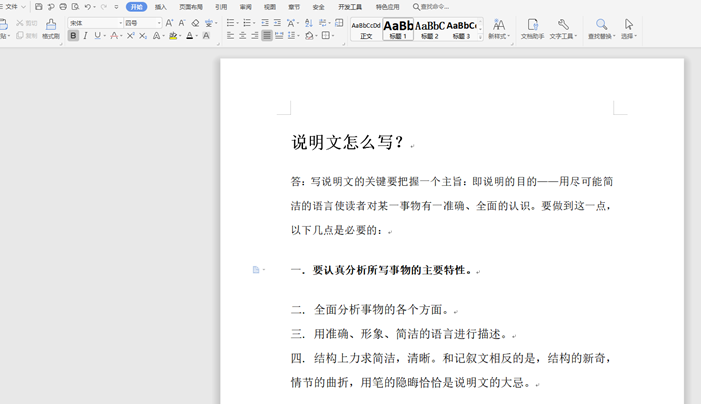This screenshot has width=701, height=404.
Task: Apply subscript formatting
Action: [x=143, y=36]
